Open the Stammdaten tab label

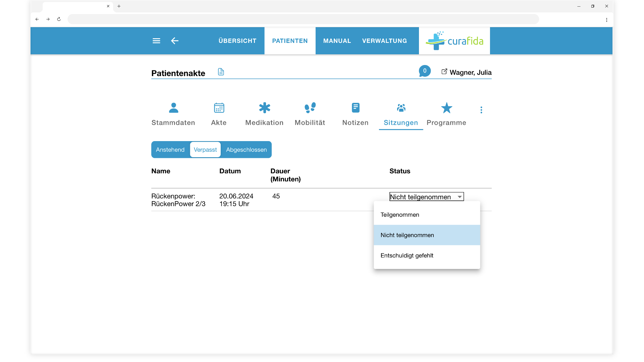click(173, 123)
